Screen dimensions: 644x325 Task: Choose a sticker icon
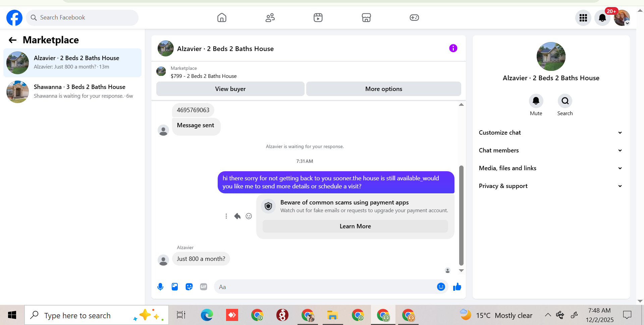[x=189, y=287]
